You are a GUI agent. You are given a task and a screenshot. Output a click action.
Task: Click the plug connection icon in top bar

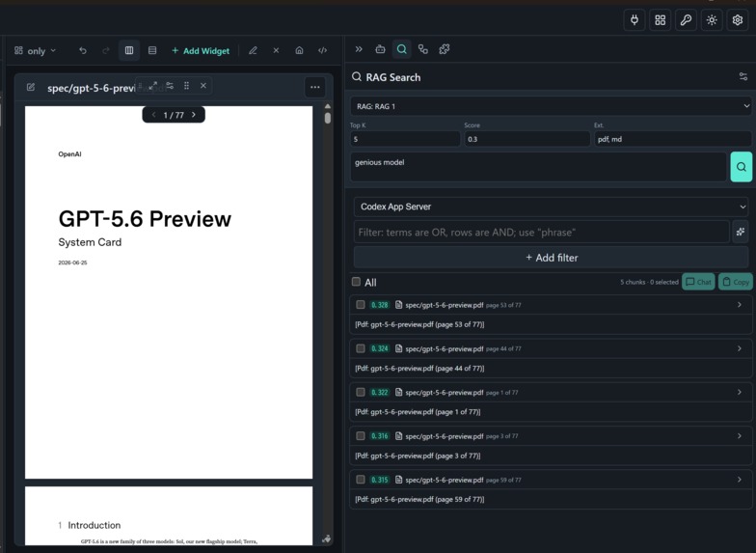click(x=634, y=20)
